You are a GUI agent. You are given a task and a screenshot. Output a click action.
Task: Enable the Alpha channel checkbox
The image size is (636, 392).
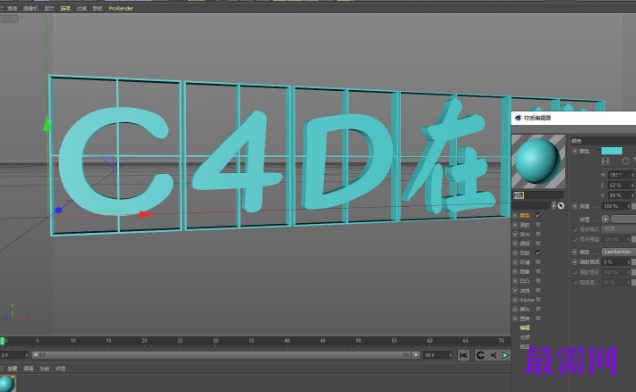pyautogui.click(x=538, y=299)
